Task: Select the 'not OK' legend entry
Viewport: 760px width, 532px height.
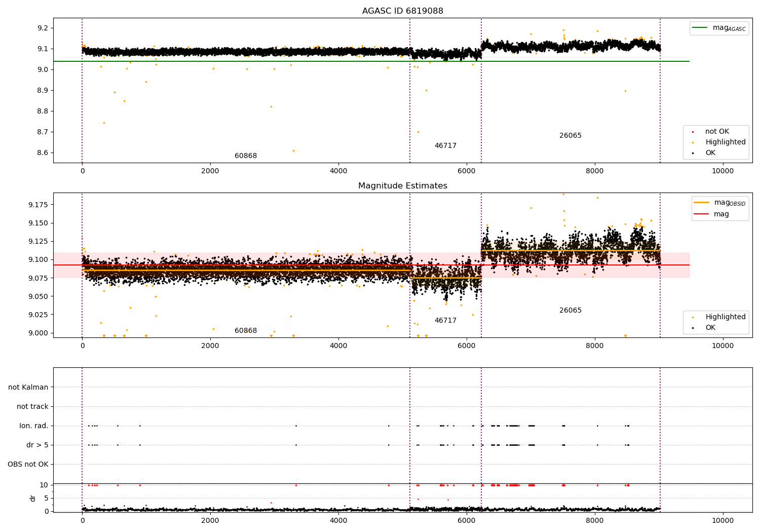Action: coord(717,132)
